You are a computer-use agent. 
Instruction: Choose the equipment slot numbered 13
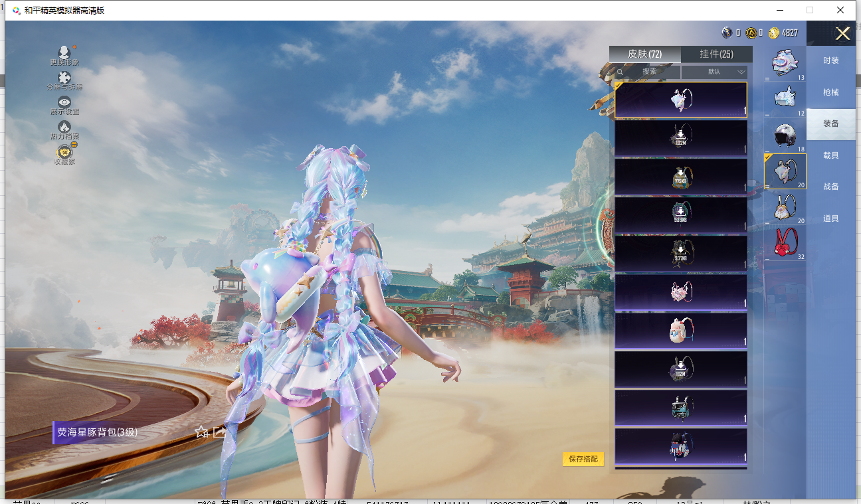[785, 64]
